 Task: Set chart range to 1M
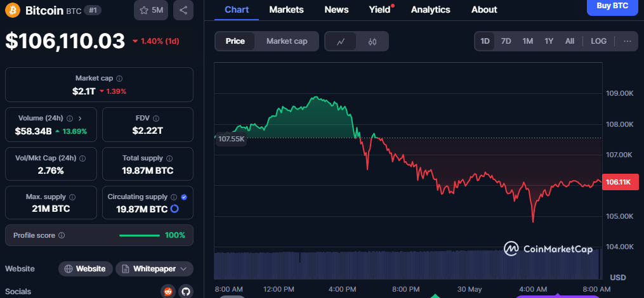click(x=527, y=41)
